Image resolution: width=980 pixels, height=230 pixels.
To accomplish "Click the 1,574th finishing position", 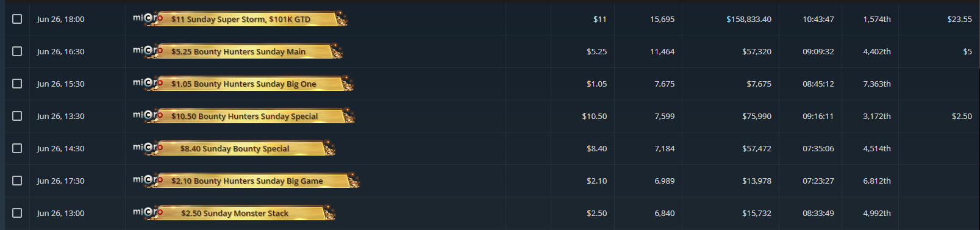I will (877, 19).
